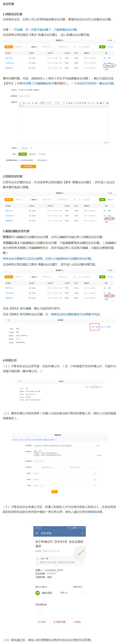Close the 任务详情 screen with the X icon

(37, 533)
